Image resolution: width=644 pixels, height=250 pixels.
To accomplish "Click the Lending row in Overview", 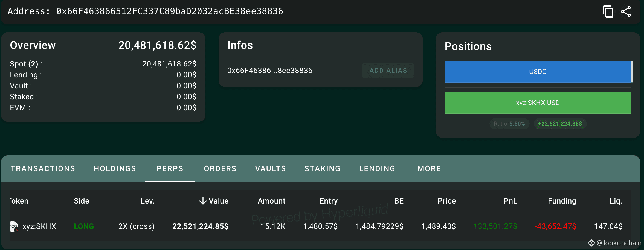I will tap(103, 75).
